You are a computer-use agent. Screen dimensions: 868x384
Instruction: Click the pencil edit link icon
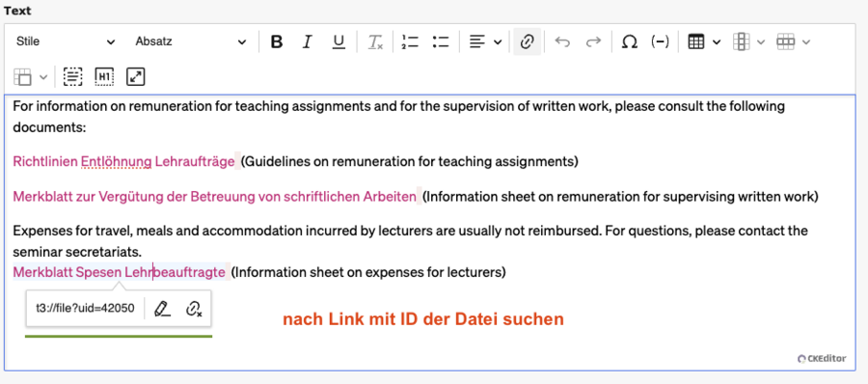(162, 309)
